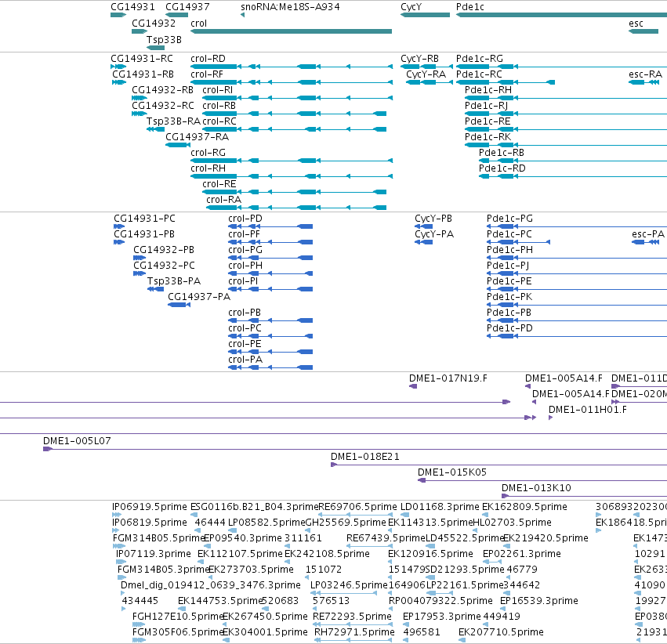Screen dimensions: 667x644
Task: Select the Pde1c-RE transcript label
Action: 488,121
